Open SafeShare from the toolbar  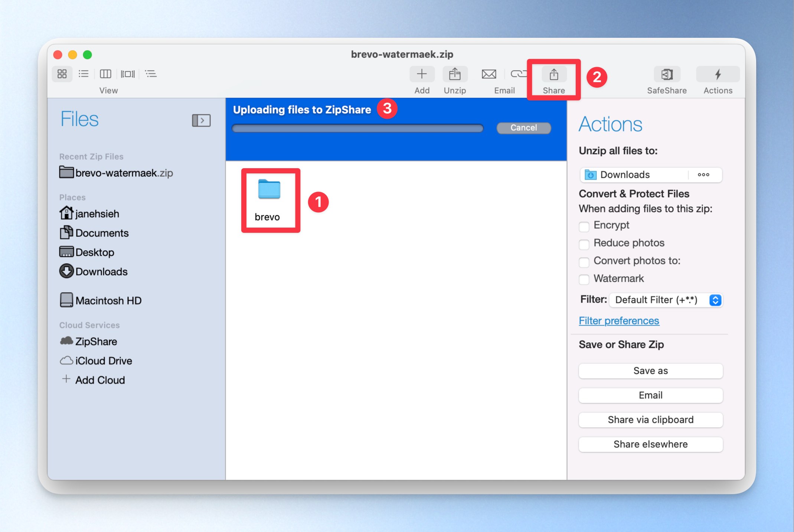(667, 74)
